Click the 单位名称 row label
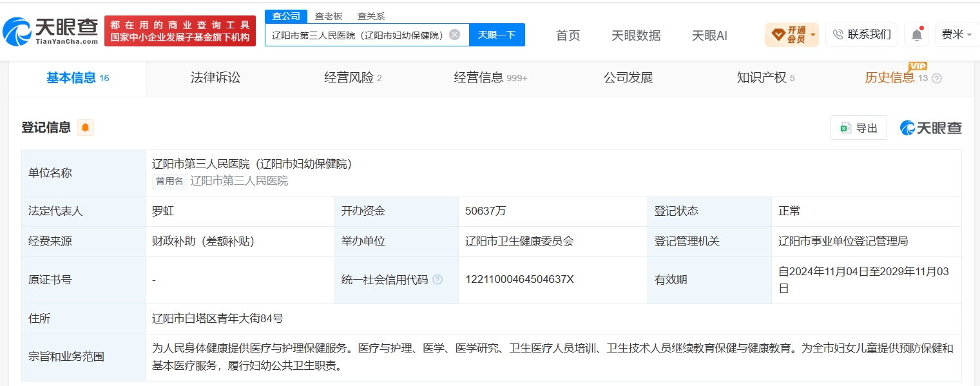 tap(50, 173)
